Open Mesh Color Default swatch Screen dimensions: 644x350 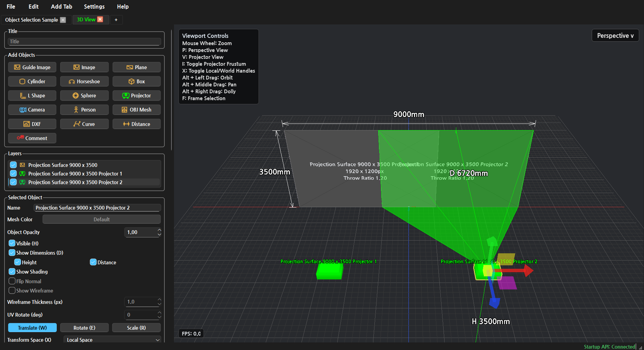pyautogui.click(x=101, y=219)
